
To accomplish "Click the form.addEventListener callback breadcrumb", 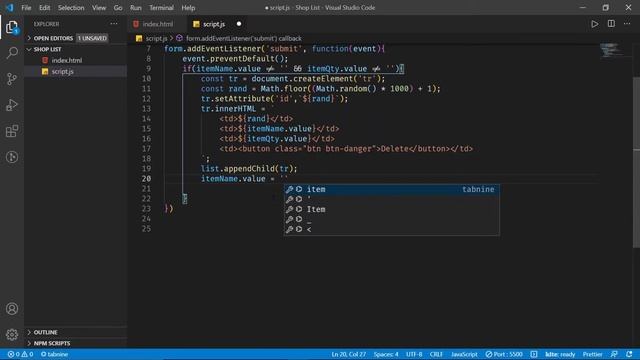I will tap(244, 38).
